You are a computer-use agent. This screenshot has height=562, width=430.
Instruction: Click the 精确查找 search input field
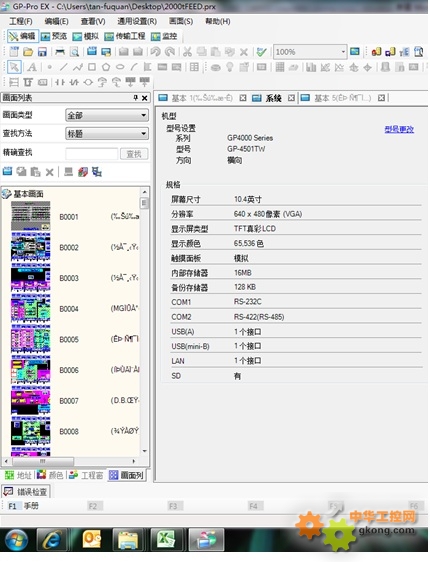point(92,154)
